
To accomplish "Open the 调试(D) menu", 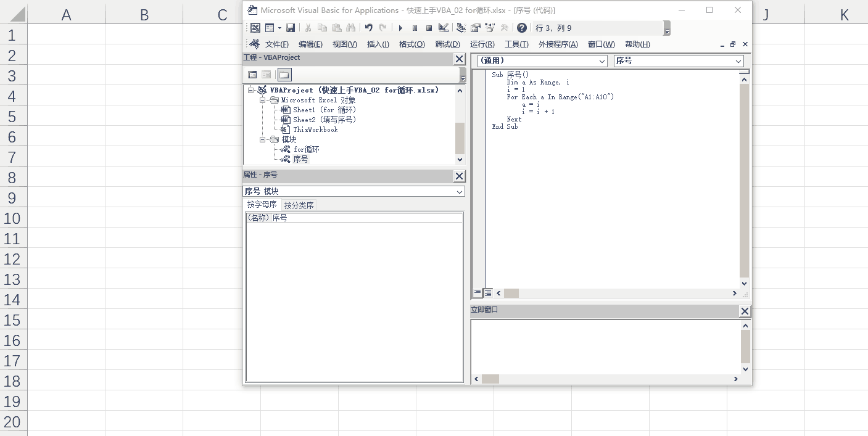I will pyautogui.click(x=447, y=44).
